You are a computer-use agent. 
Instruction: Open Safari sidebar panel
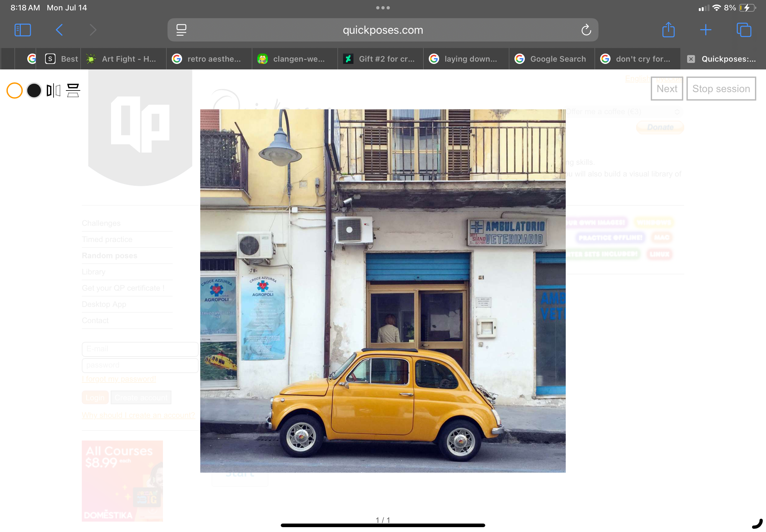click(x=23, y=30)
